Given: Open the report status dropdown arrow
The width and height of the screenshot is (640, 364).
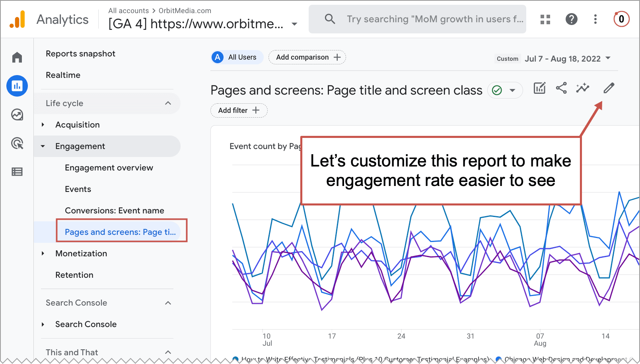Looking at the screenshot, I should pos(513,90).
